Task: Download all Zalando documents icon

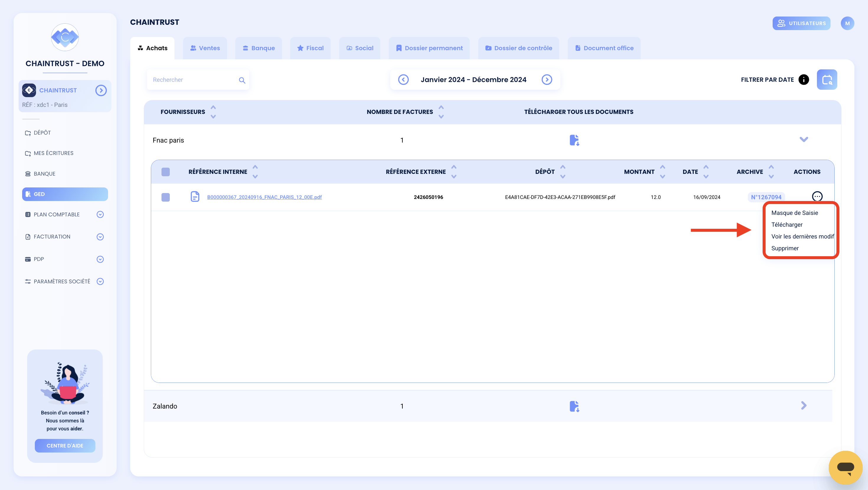Action: pos(574,406)
